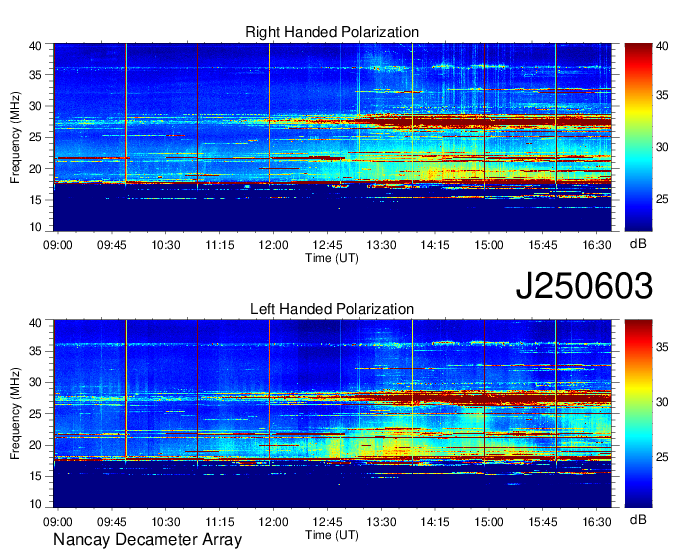The image size is (680, 552).
Task: Click "Time (UT)" label of Right Handed plot
Action: click(x=332, y=258)
